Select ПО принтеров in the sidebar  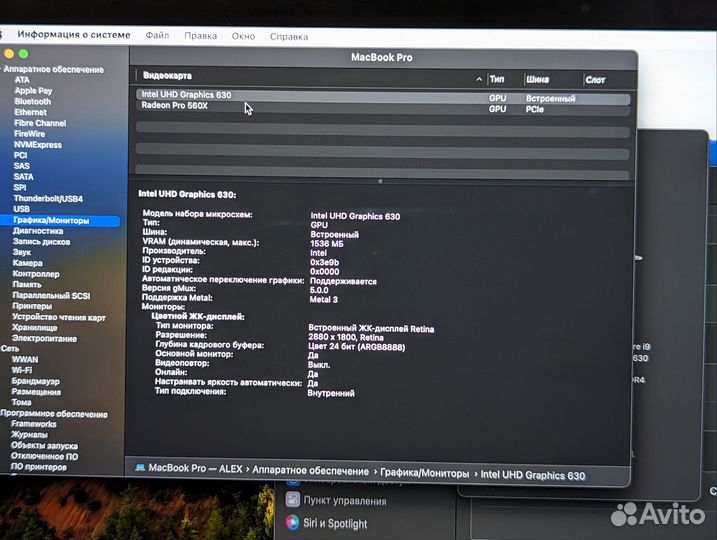[x=39, y=467]
